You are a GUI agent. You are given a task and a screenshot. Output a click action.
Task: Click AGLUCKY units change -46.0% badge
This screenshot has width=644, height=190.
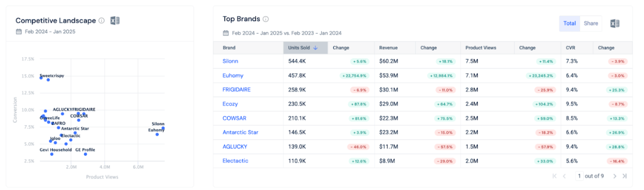point(358,147)
